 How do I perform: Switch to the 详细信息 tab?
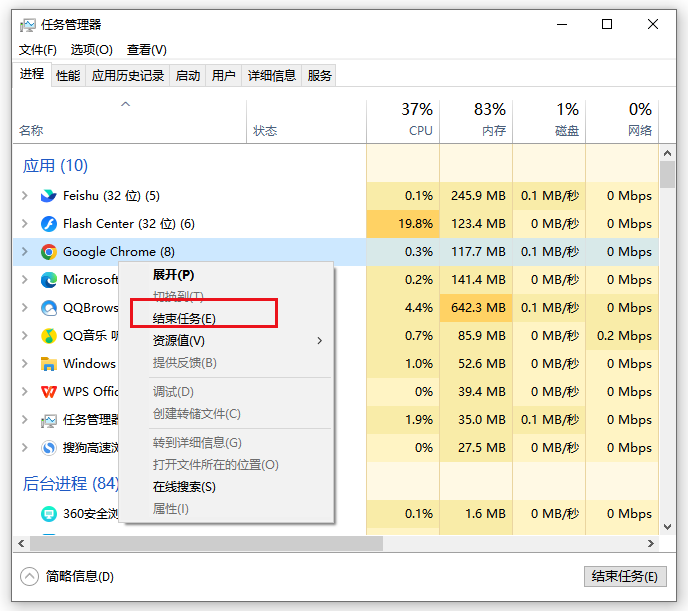[x=272, y=75]
